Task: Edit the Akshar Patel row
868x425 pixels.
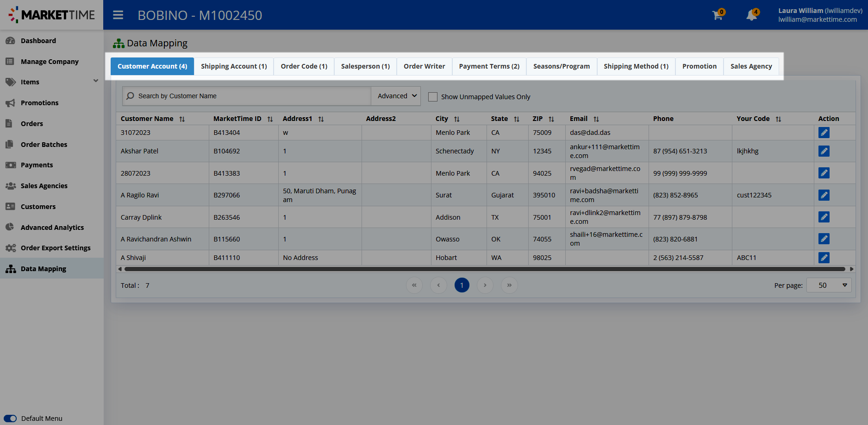Action: (824, 151)
